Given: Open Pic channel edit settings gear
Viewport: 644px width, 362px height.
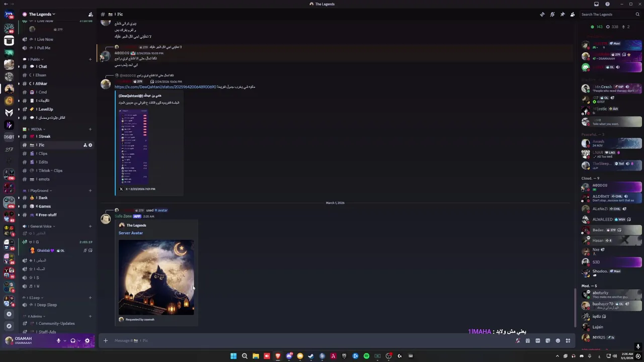Looking at the screenshot, I should point(90,145).
